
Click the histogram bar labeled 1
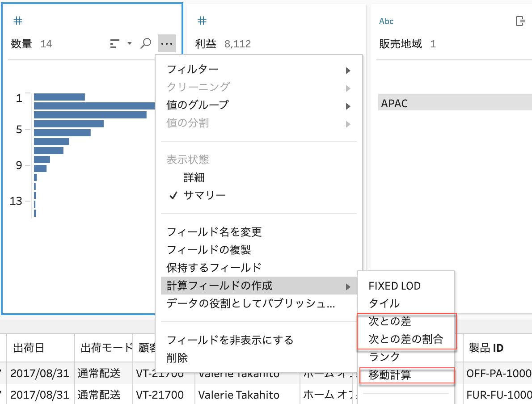tap(59, 97)
